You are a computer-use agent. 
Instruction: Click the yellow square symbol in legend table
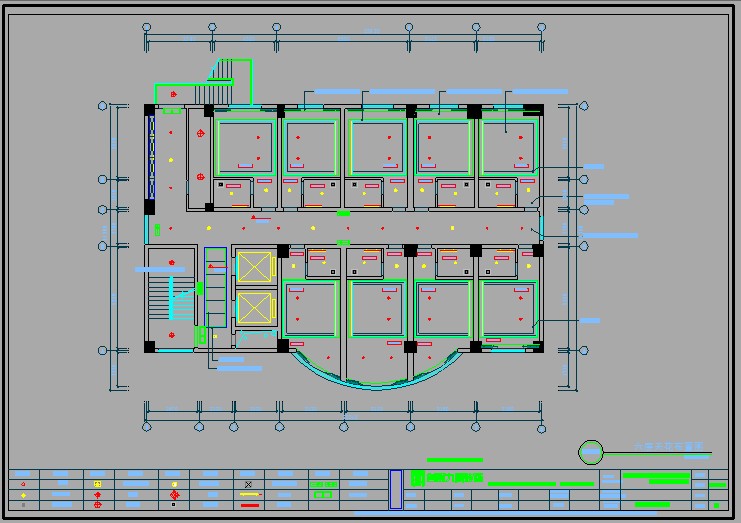pyautogui.click(x=98, y=484)
